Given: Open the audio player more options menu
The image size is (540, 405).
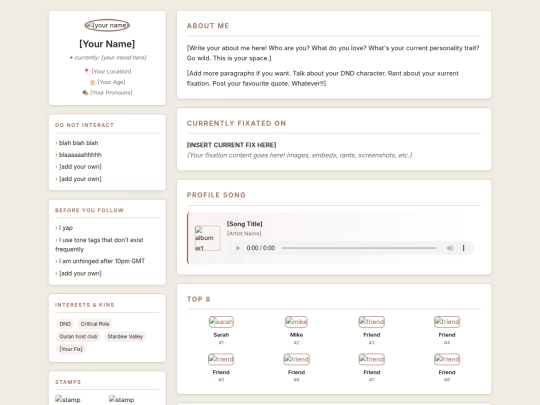Looking at the screenshot, I should [x=464, y=248].
